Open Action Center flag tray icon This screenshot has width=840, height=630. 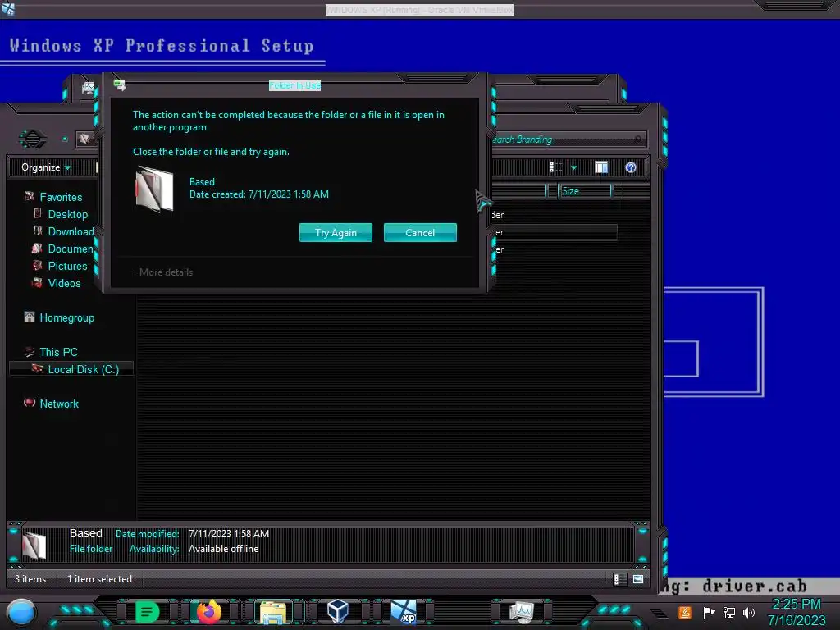pos(709,612)
